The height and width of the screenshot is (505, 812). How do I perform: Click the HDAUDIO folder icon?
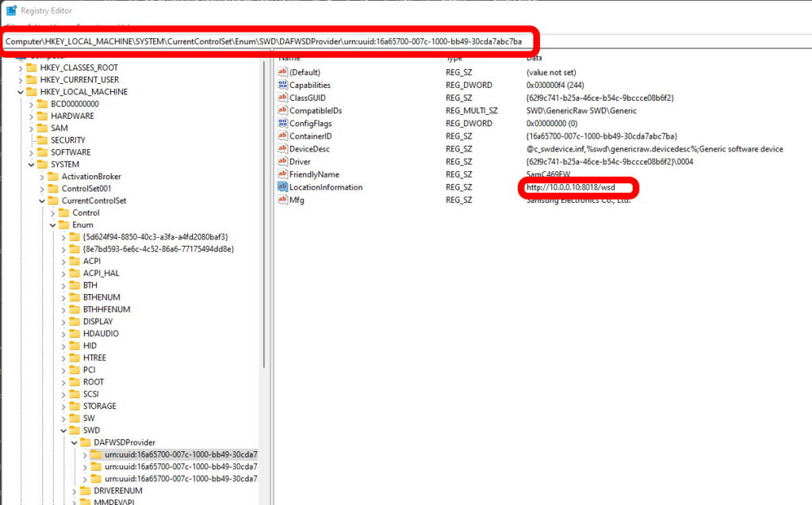pyautogui.click(x=75, y=334)
